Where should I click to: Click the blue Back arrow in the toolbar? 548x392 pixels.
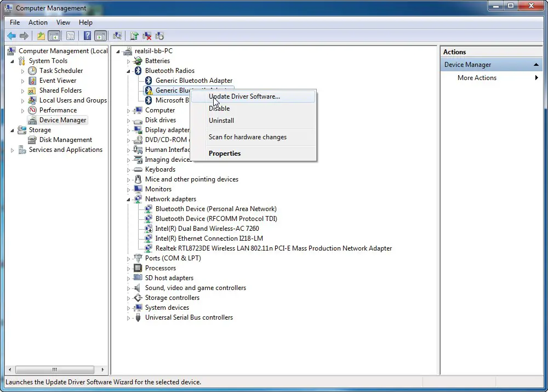pyautogui.click(x=12, y=36)
